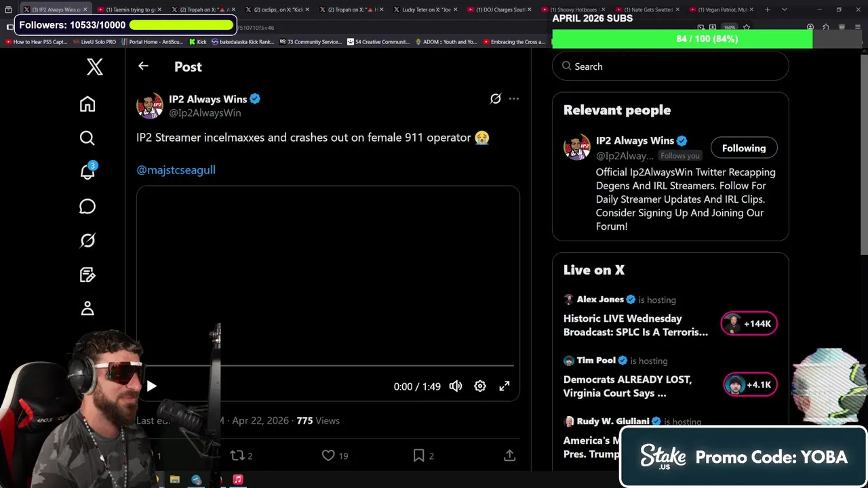
Task: Open 73 Community Service bookmark
Action: tap(310, 42)
